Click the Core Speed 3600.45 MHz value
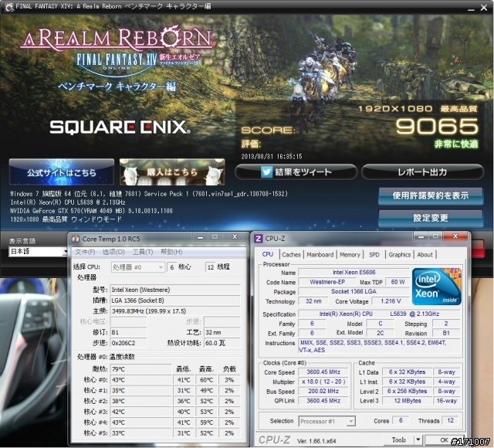 pos(323,372)
